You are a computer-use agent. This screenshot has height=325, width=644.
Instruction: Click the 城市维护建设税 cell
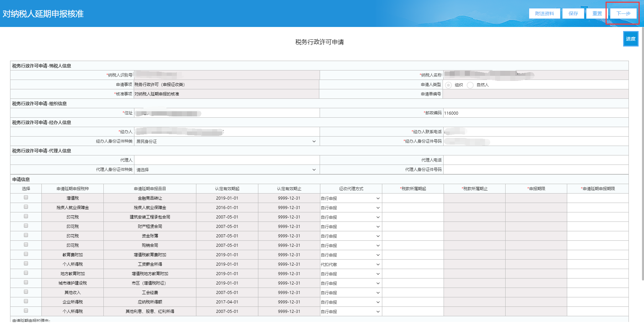[x=72, y=283]
